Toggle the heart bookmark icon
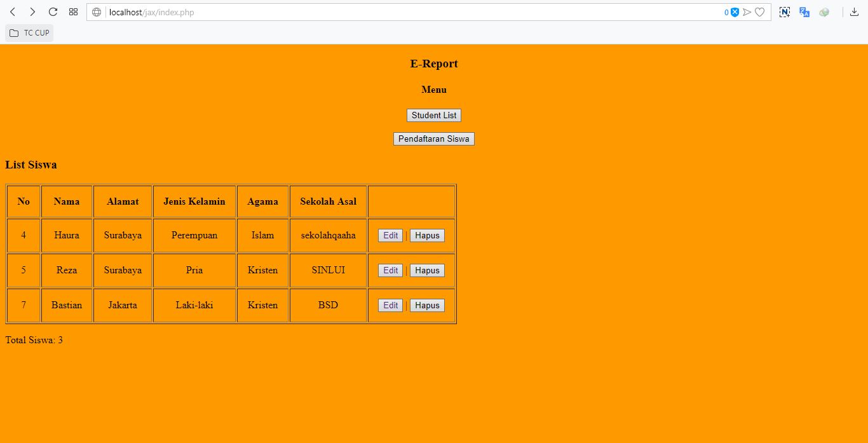This screenshot has height=443, width=868. 759,12
